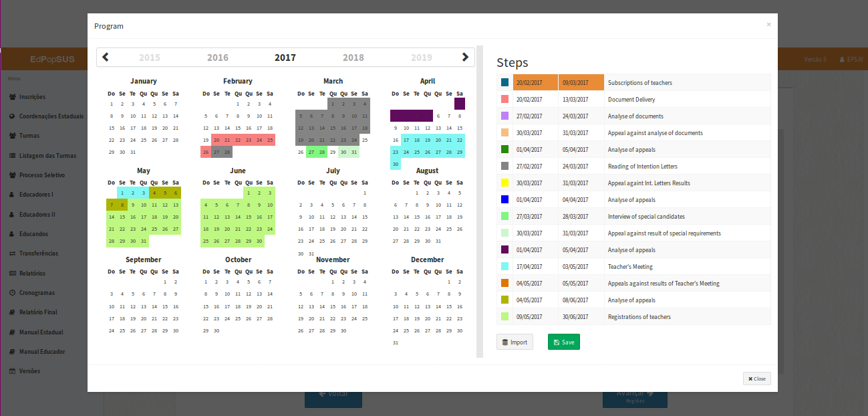Select year 2018 in calendar header
Image resolution: width=868 pixels, height=416 pixels.
(x=353, y=58)
